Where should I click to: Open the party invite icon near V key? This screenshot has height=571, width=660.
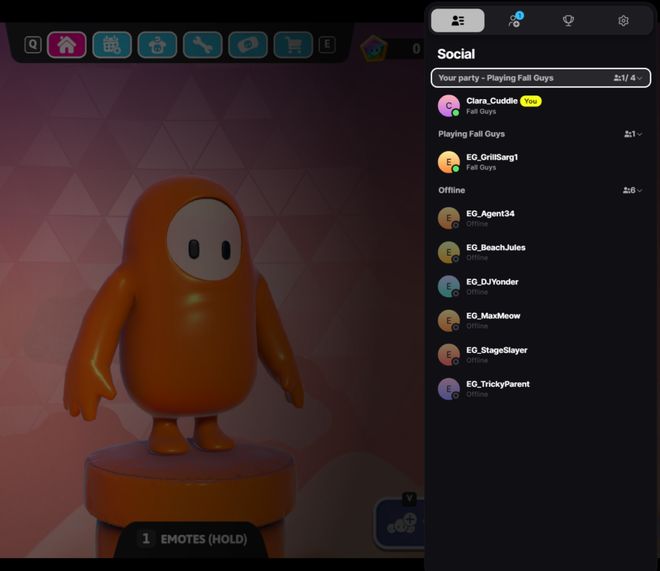point(404,524)
